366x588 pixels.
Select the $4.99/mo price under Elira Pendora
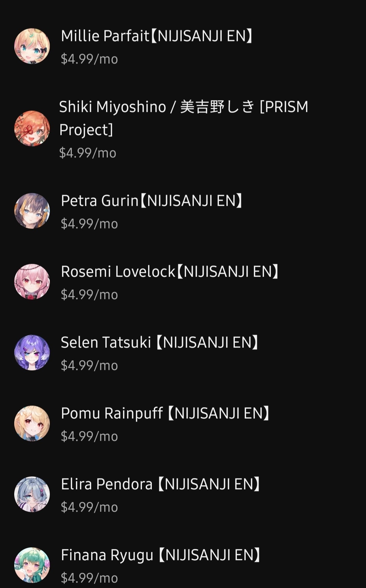(x=89, y=507)
